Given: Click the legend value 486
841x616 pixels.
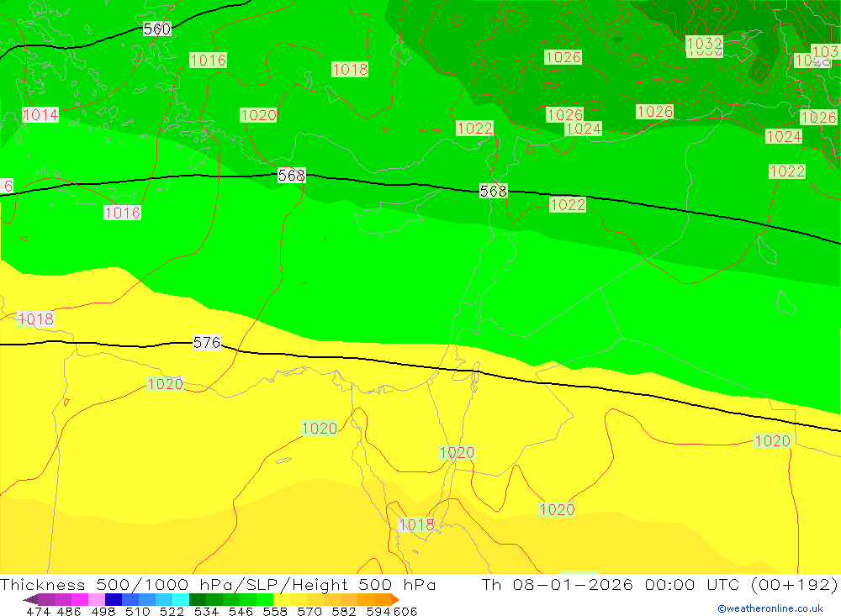Looking at the screenshot, I should pos(69,611).
